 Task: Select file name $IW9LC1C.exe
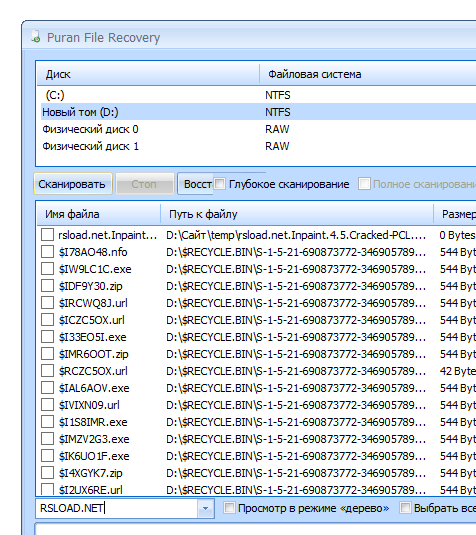[x=95, y=269]
